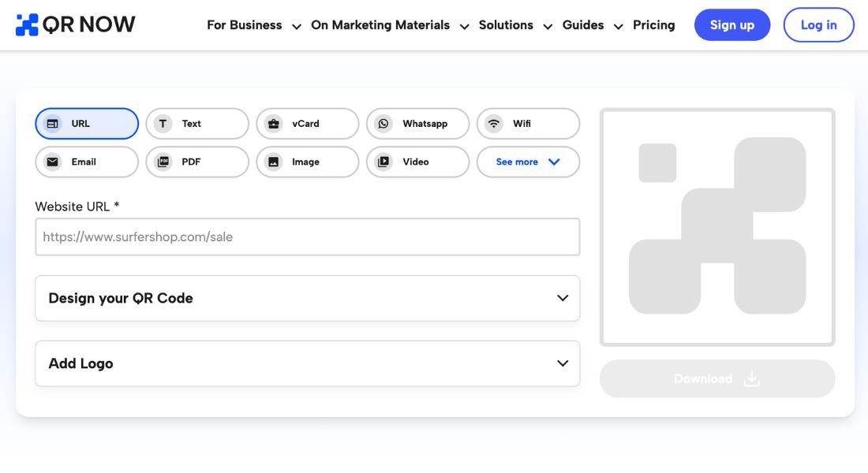Click the QR code preview placeholder

pyautogui.click(x=716, y=227)
